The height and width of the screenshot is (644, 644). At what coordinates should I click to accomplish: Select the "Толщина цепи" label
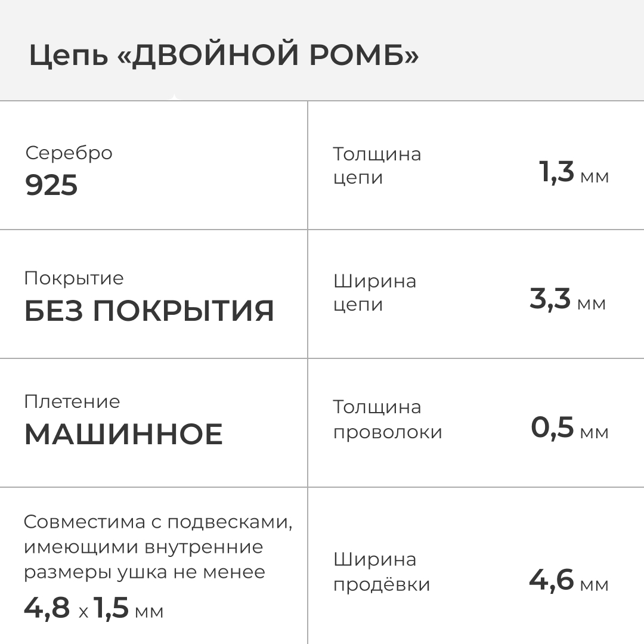[377, 166]
